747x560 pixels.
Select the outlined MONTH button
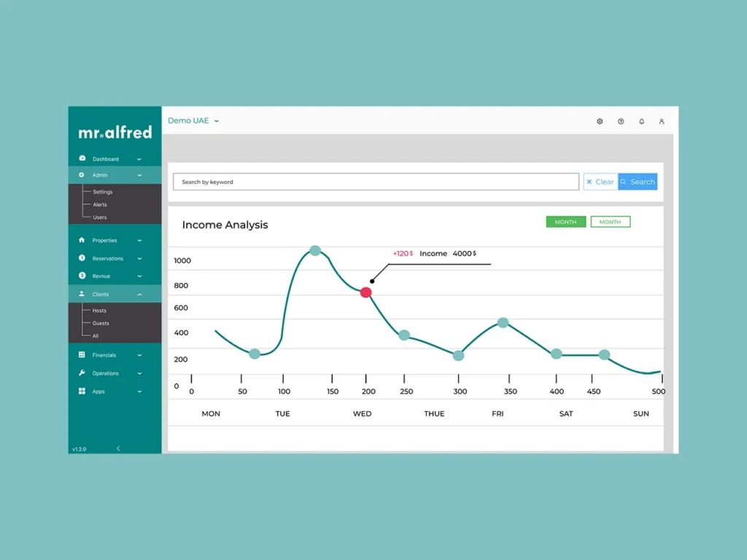[x=610, y=222]
